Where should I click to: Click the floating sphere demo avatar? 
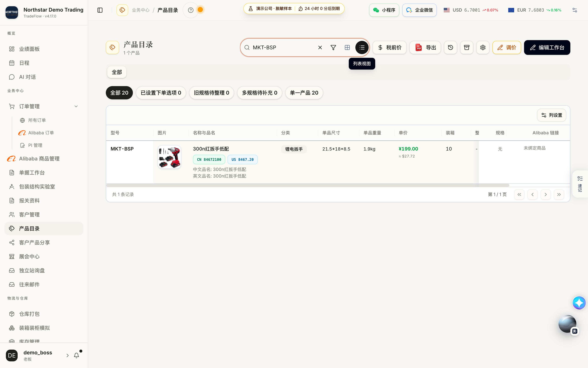(x=567, y=324)
